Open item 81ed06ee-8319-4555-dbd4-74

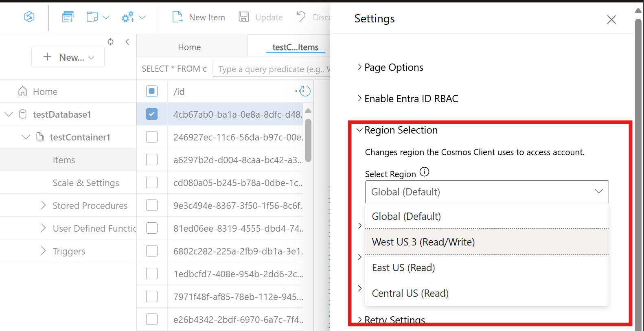tap(238, 228)
